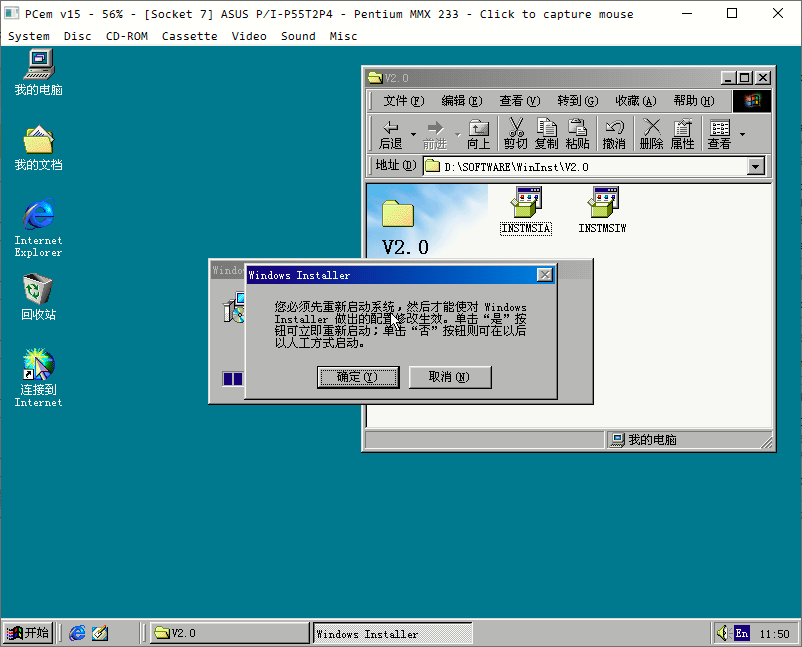Expand the Views dropdown arrow
Screen dimensions: 802x647
742,135
